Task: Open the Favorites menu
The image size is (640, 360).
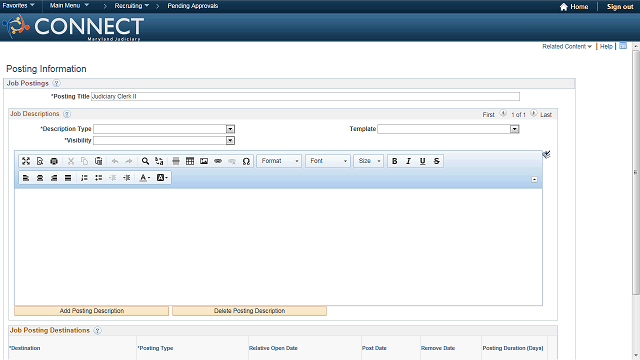Action: (x=18, y=6)
